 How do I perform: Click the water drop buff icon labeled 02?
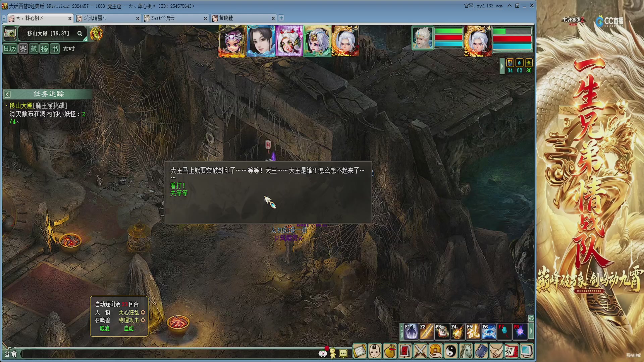point(520,63)
